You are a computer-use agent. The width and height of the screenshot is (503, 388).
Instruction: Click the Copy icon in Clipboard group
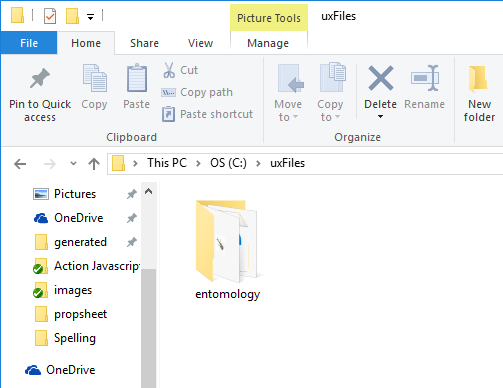point(95,78)
